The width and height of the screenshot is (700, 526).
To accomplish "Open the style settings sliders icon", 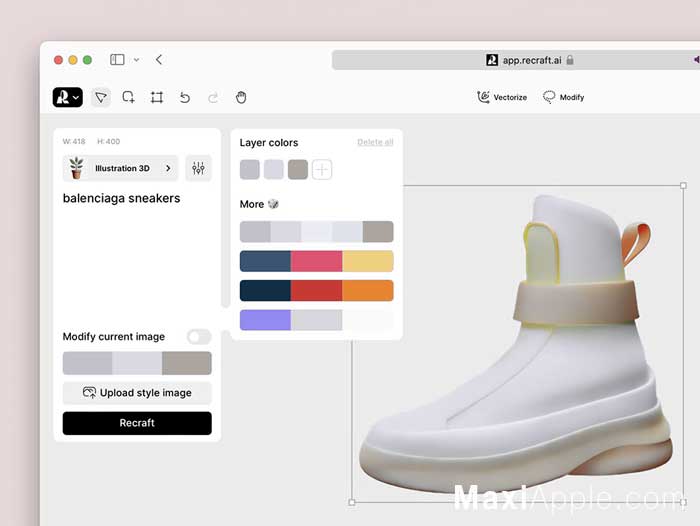I will point(198,168).
